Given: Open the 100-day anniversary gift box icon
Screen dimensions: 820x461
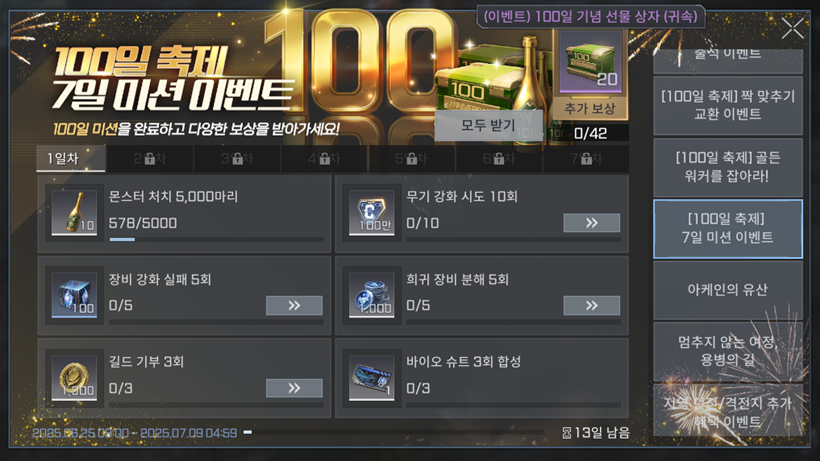Looking at the screenshot, I should coord(590,62).
